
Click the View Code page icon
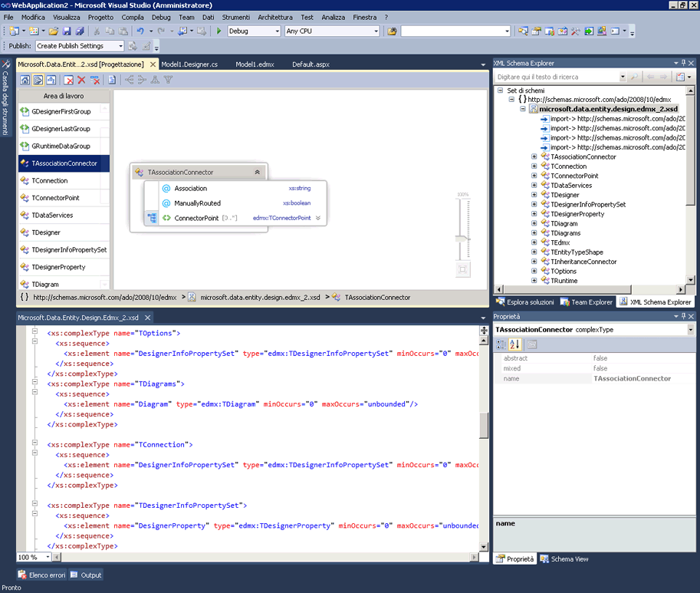(112, 80)
